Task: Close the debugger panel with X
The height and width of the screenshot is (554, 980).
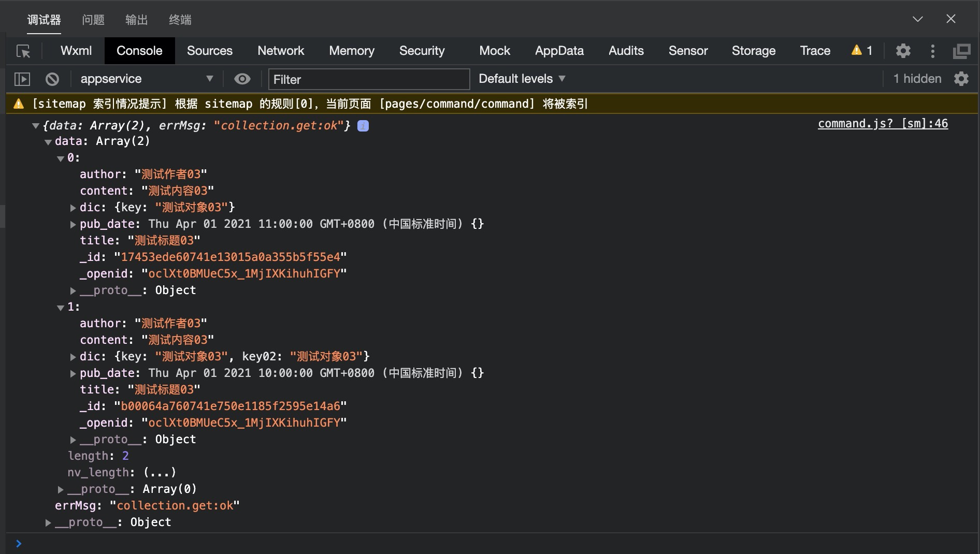Action: (x=950, y=19)
